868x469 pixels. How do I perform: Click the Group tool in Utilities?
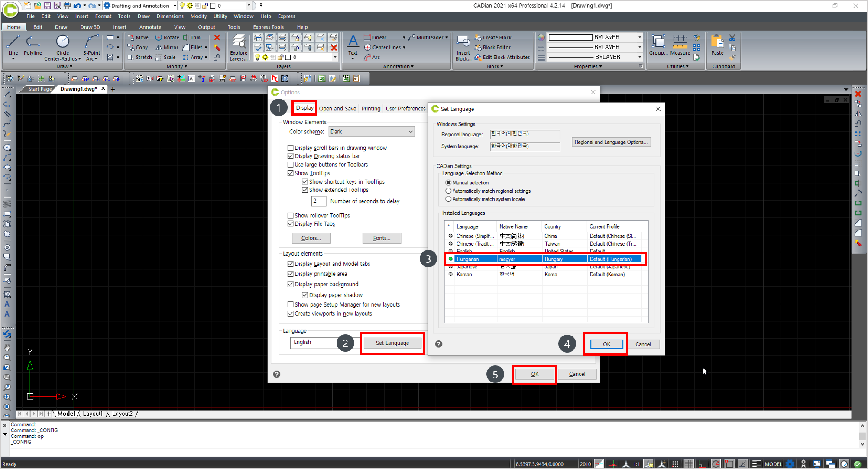click(x=658, y=45)
